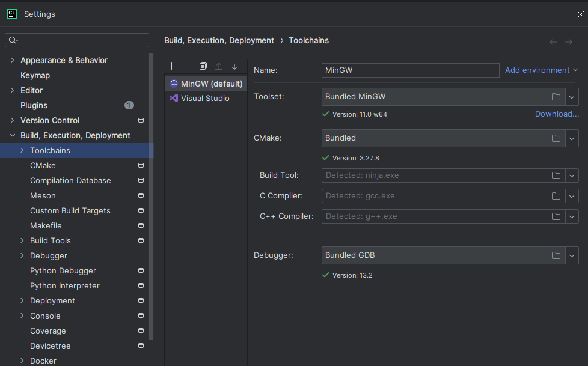This screenshot has height=366, width=588.
Task: Open the Debugger dropdown arrow
Action: pos(572,255)
